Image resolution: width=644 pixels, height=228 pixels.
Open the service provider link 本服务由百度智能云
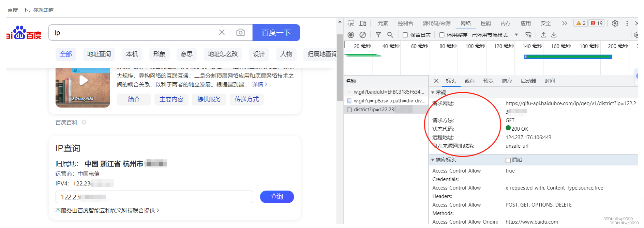pos(107,210)
